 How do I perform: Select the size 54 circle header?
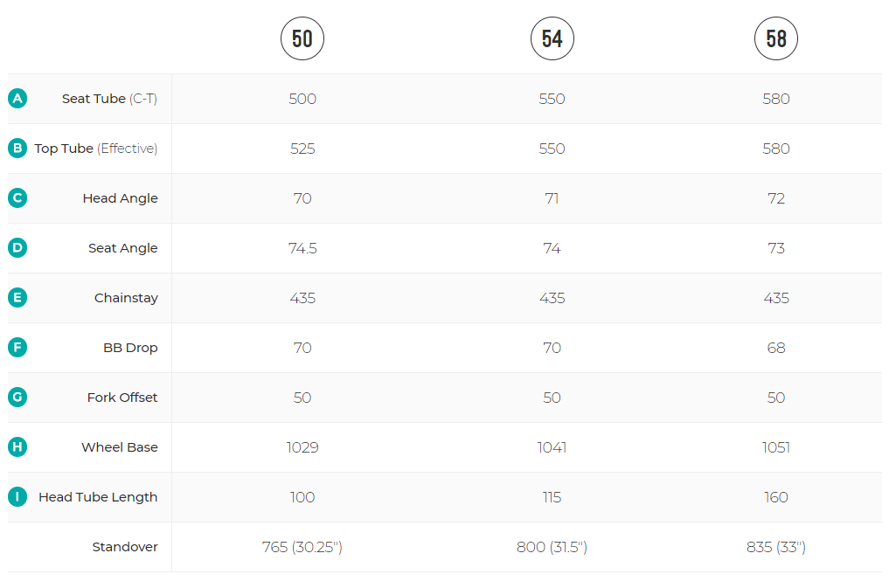pyautogui.click(x=552, y=38)
